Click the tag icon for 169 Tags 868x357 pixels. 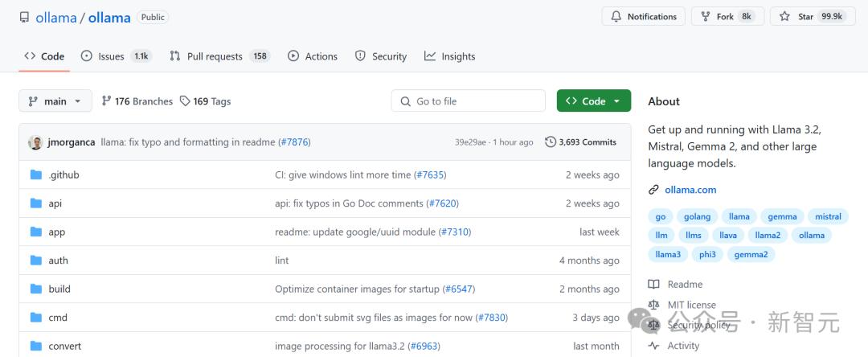[185, 101]
